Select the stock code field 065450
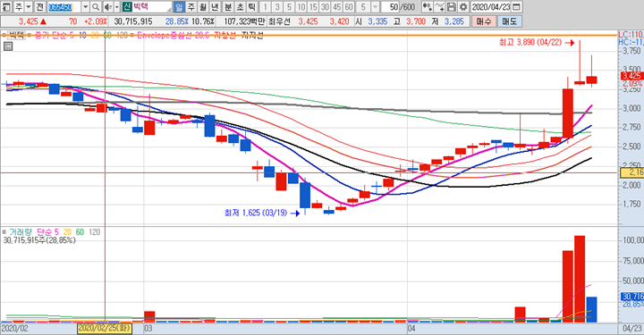The width and height of the screenshot is (644, 335). tap(64, 7)
